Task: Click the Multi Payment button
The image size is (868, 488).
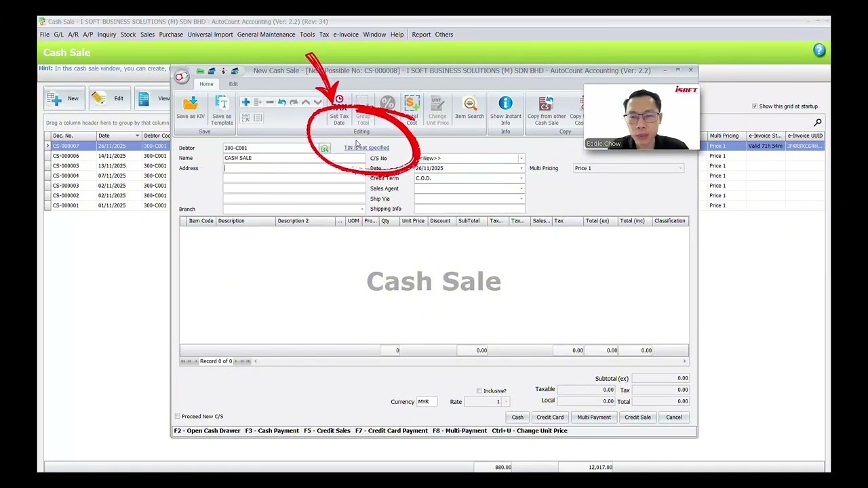Action: (x=594, y=418)
